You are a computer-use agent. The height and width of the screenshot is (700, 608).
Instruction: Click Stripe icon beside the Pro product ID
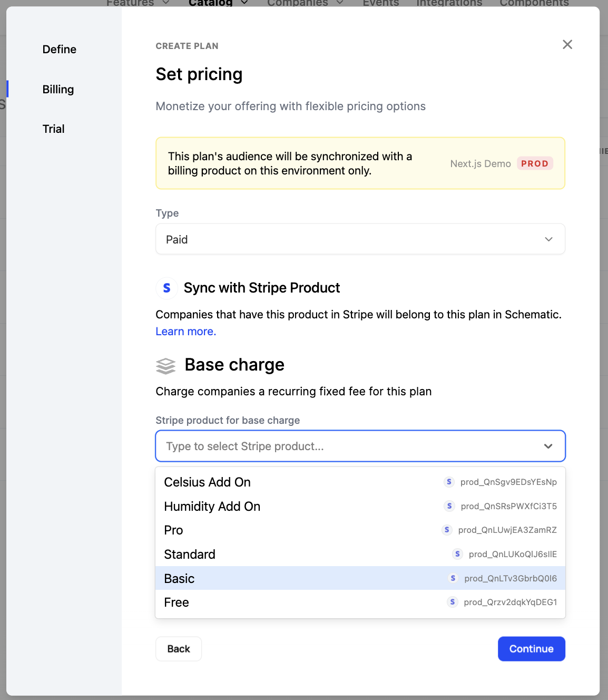coord(447,530)
